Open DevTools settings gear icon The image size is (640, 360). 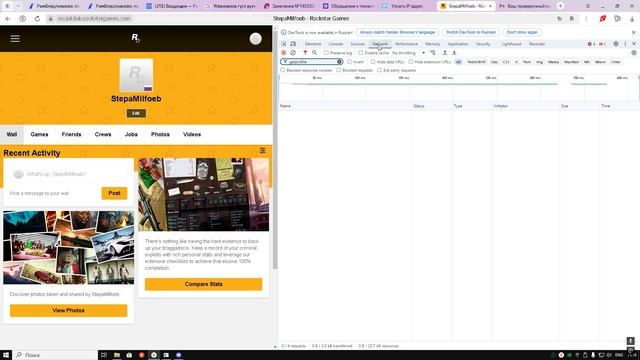pos(616,44)
